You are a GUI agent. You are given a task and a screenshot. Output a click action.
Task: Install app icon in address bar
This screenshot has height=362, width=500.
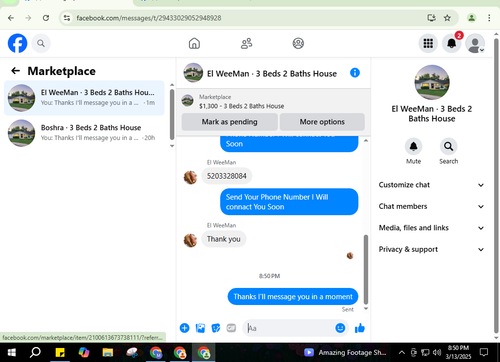[432, 18]
